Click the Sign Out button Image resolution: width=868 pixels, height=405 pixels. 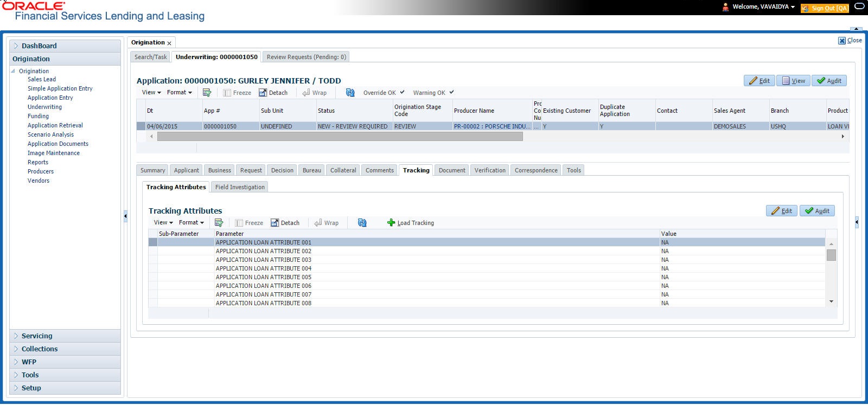tap(825, 8)
